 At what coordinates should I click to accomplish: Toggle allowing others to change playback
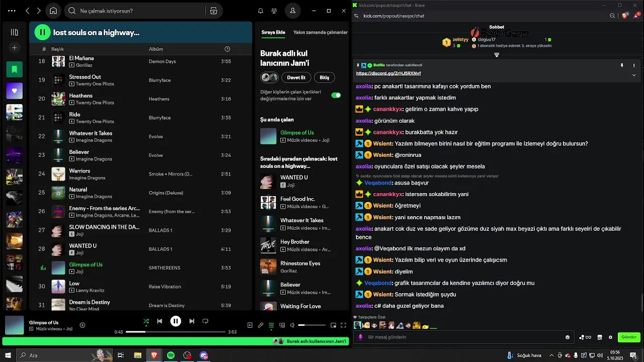coord(336,95)
